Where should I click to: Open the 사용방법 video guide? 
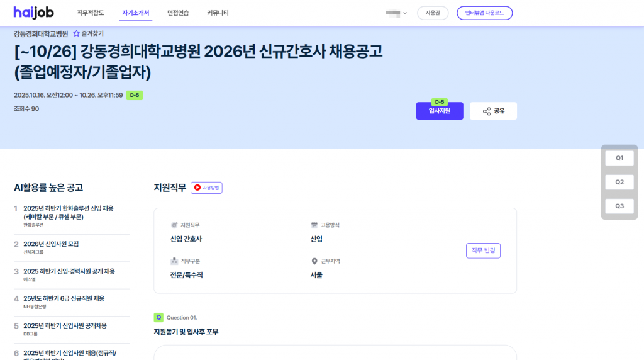point(206,188)
